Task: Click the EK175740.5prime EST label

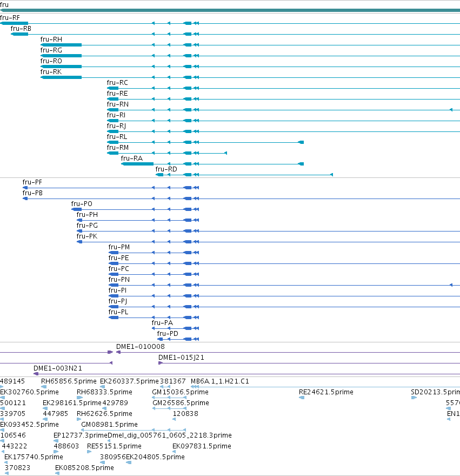Action: 34,457
